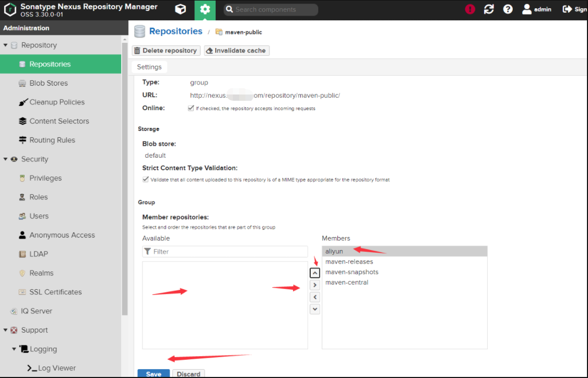
Task: Click the Refresh icon in header
Action: click(x=489, y=9)
